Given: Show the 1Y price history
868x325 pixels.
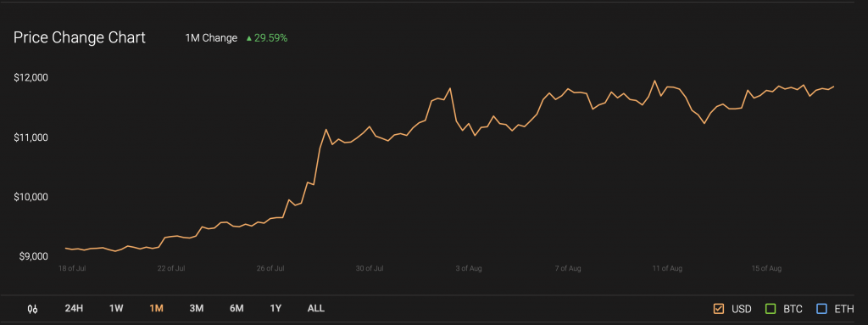Looking at the screenshot, I should point(275,308).
